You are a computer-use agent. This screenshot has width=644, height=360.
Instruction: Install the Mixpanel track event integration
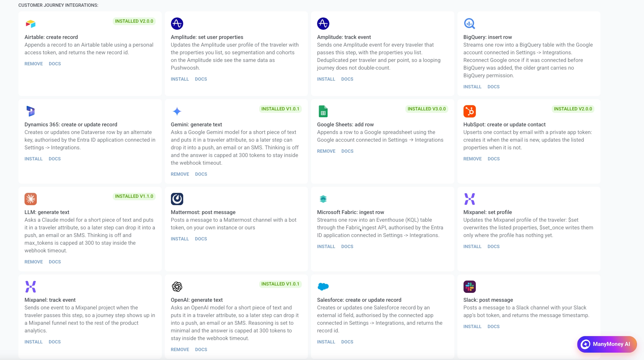[33, 342]
